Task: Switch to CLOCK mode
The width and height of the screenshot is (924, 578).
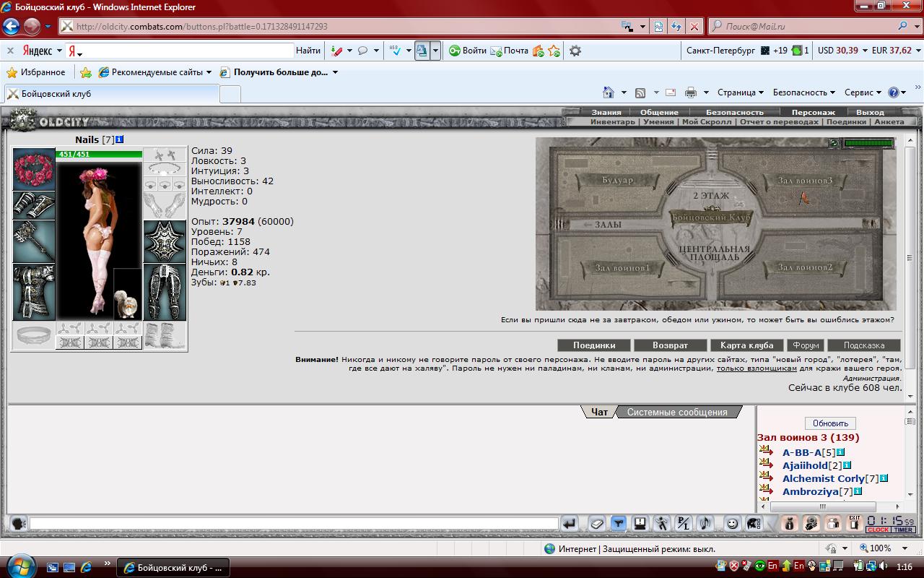Action: coord(878,530)
